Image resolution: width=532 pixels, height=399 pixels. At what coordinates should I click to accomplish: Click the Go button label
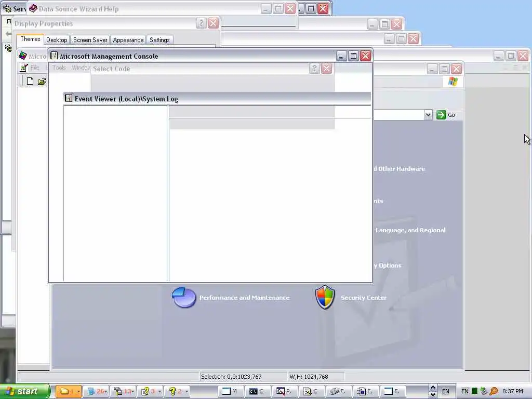[451, 115]
